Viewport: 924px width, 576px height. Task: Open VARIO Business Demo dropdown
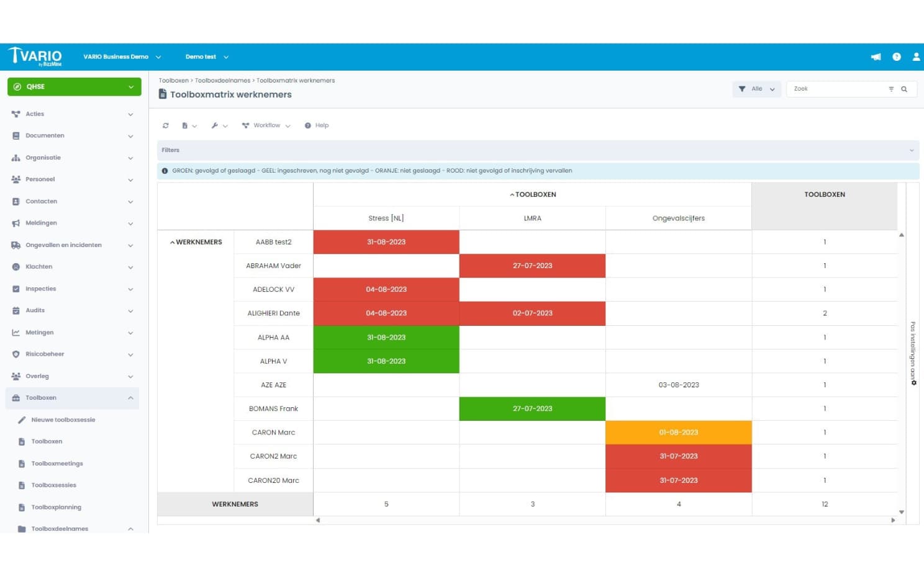pos(122,56)
